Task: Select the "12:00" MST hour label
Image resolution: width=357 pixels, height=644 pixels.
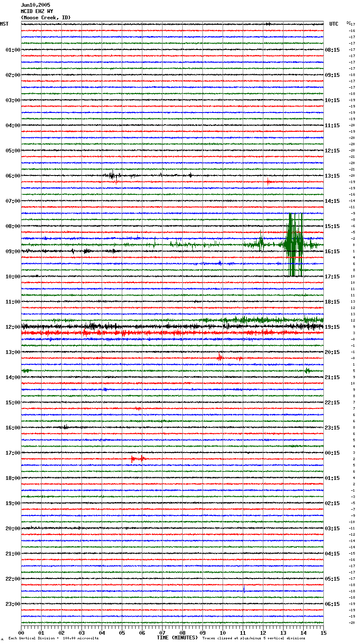Action: (13, 327)
